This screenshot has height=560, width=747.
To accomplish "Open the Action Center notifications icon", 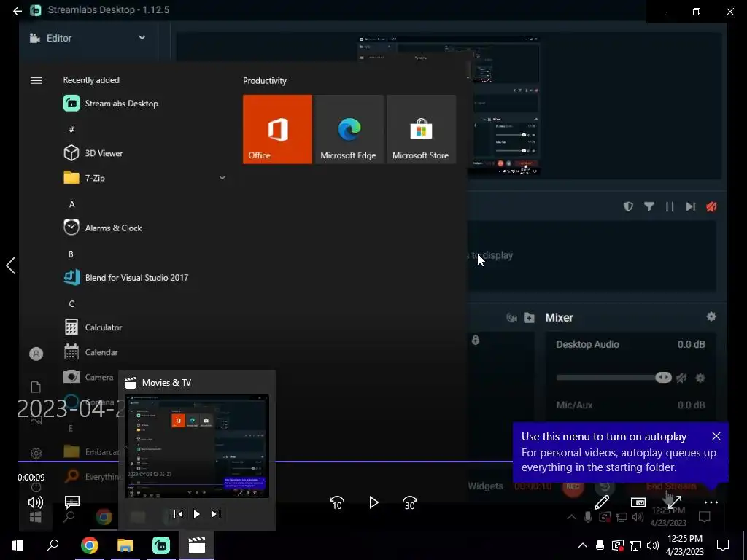I will [723, 545].
